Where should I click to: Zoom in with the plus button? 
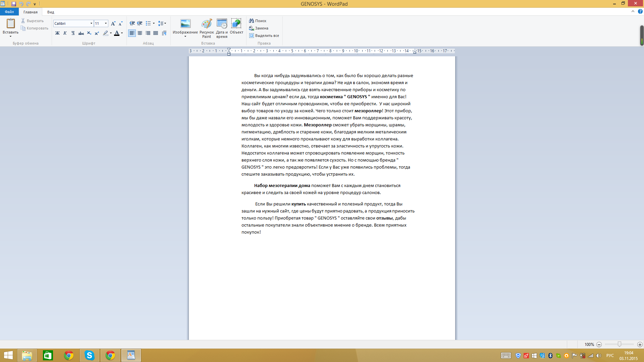pos(640,345)
